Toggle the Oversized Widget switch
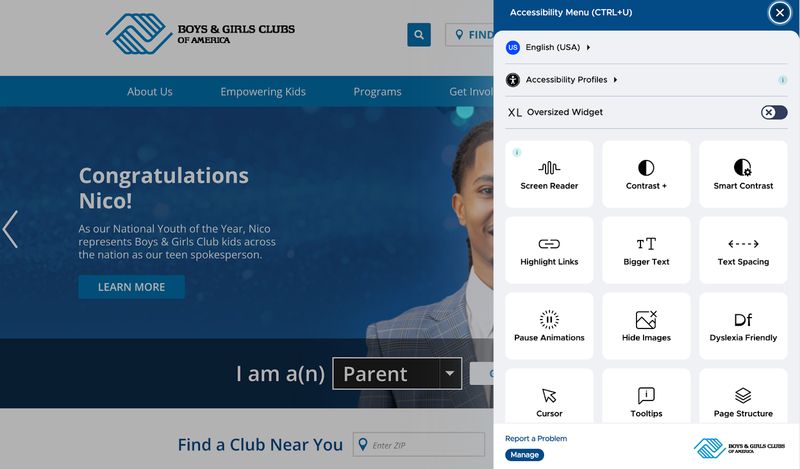Viewport: 800px width, 469px height. (x=774, y=112)
